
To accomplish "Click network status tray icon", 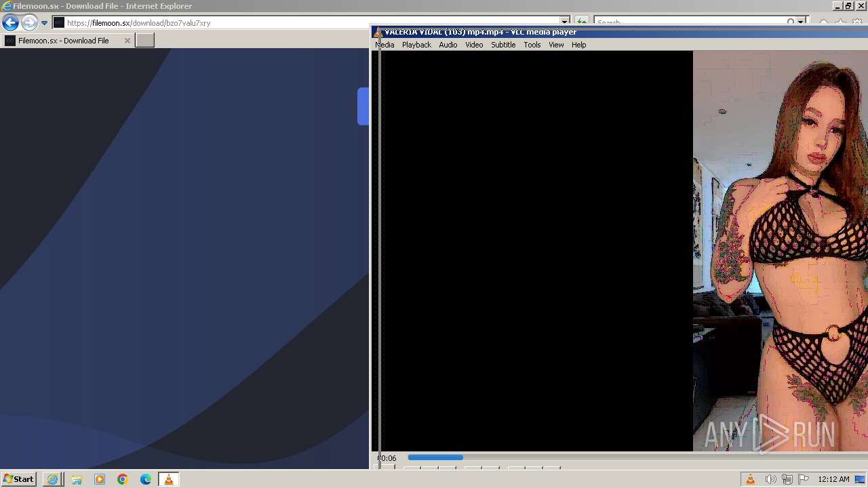I will (787, 479).
